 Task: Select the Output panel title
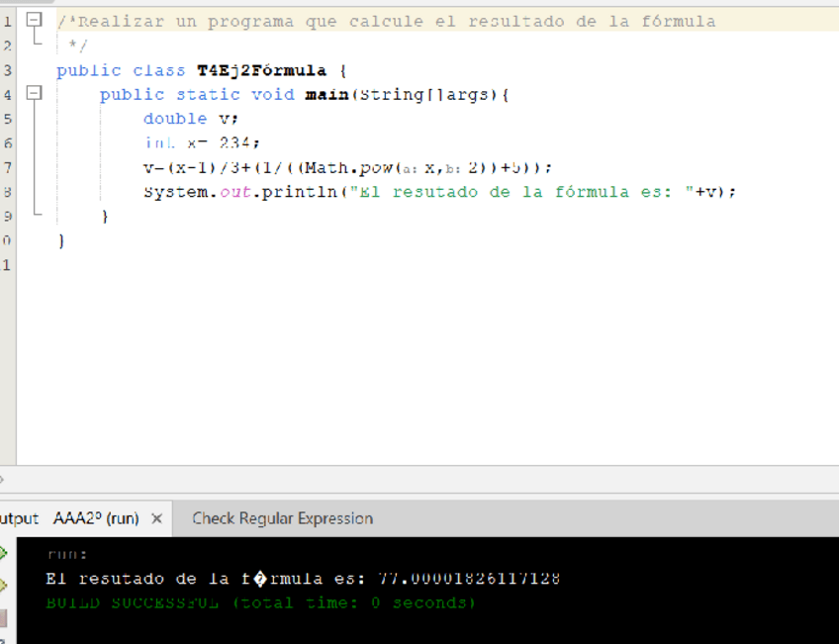(19, 518)
